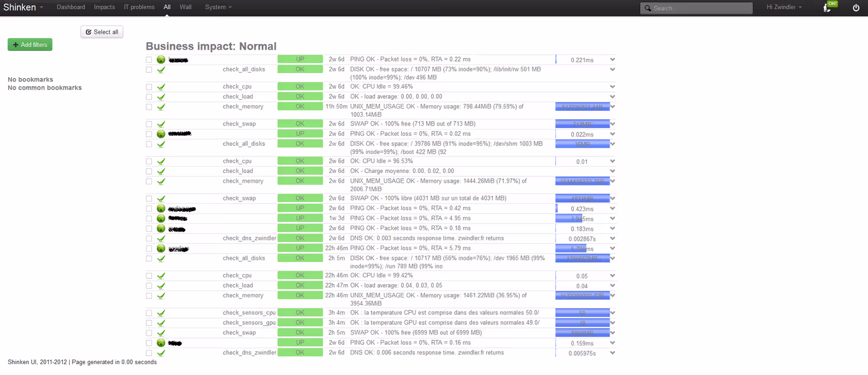The height and width of the screenshot is (375, 868).
Task: Click green host icon on 5.79 ms PING row
Action: pos(161,249)
